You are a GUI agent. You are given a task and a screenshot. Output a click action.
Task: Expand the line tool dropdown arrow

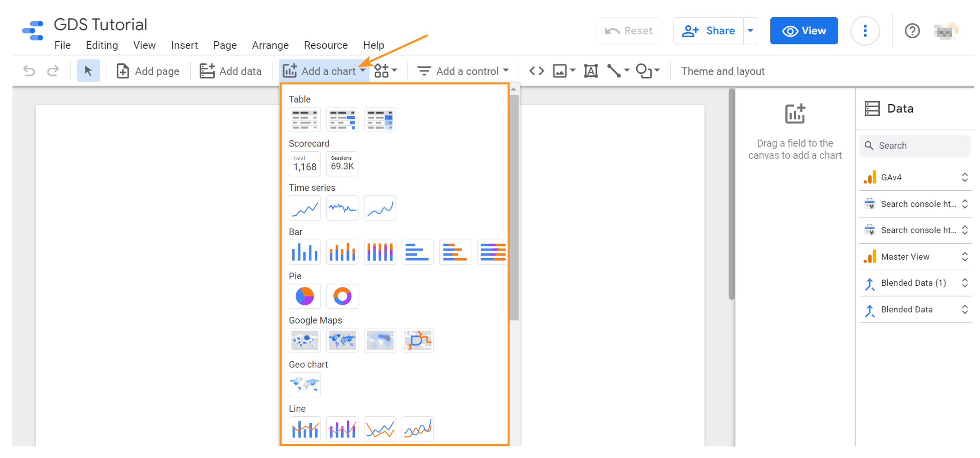(627, 70)
